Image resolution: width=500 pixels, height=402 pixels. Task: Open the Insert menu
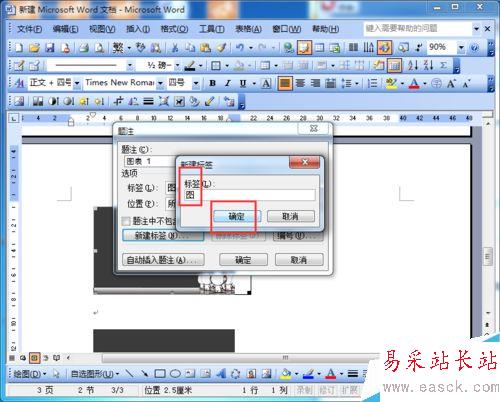point(138,29)
